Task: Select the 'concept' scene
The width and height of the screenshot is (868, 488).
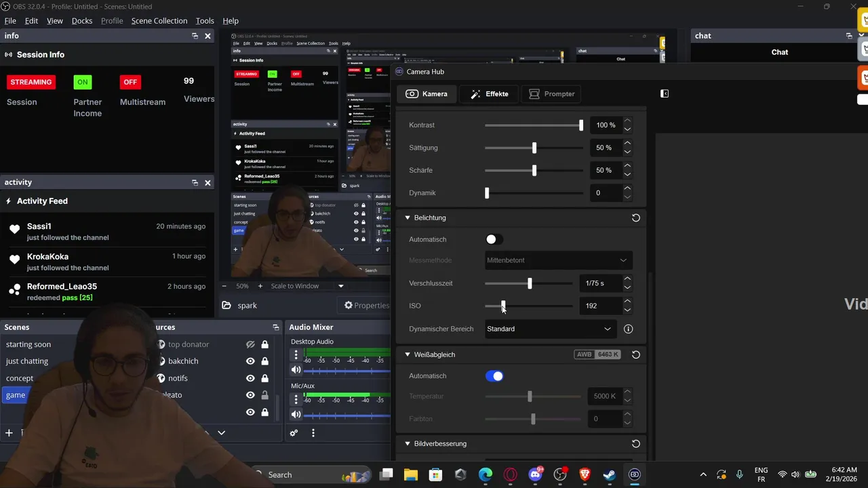Action: [x=20, y=378]
